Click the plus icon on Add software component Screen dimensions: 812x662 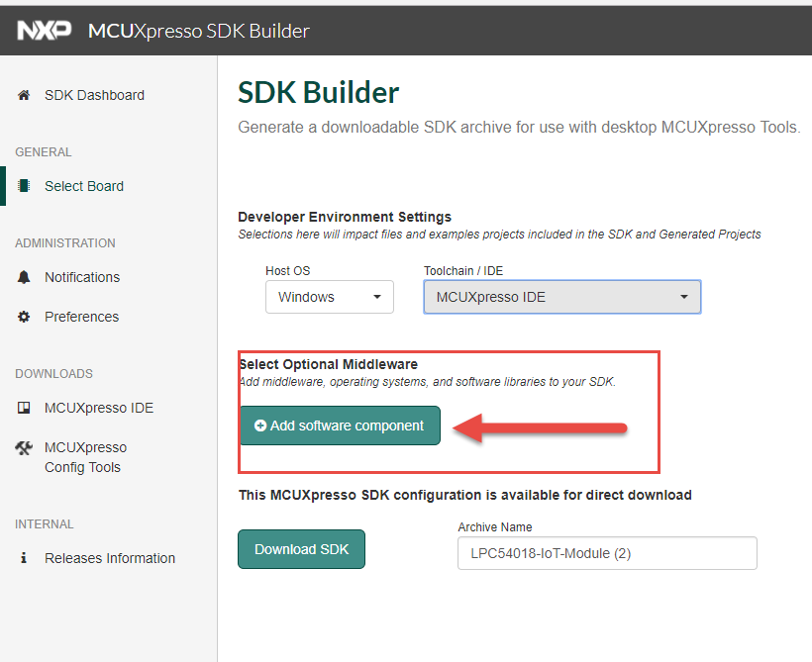tap(260, 426)
